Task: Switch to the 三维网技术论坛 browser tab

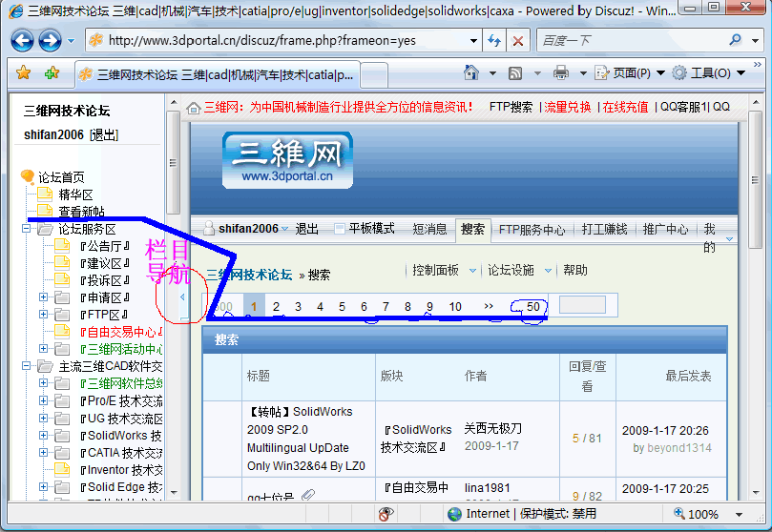Action: pyautogui.click(x=218, y=74)
